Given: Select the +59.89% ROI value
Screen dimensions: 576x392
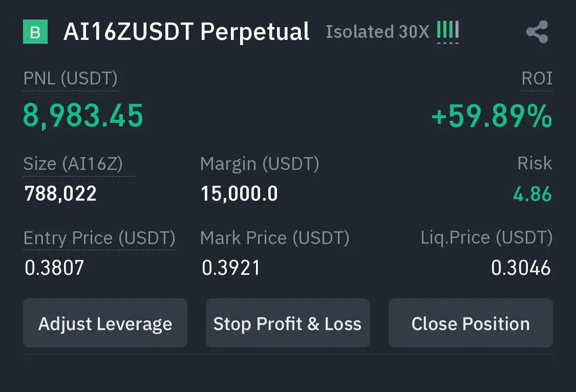Looking at the screenshot, I should coord(492,116).
